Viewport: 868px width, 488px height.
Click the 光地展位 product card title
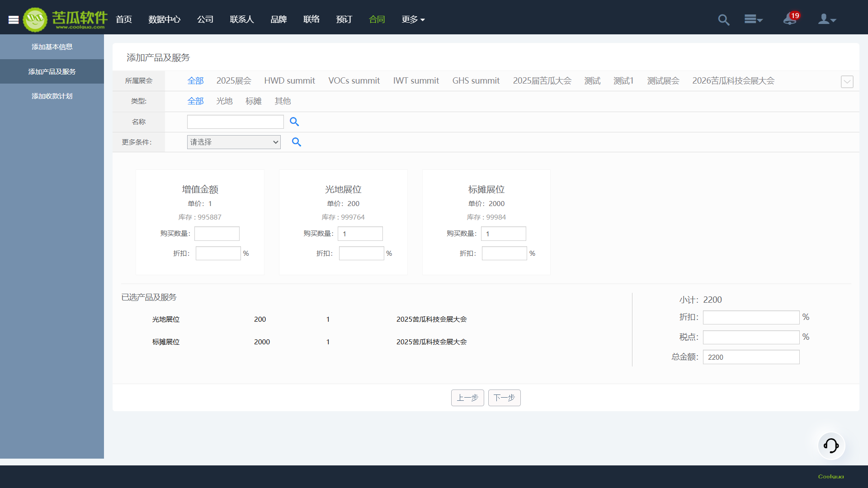(343, 189)
